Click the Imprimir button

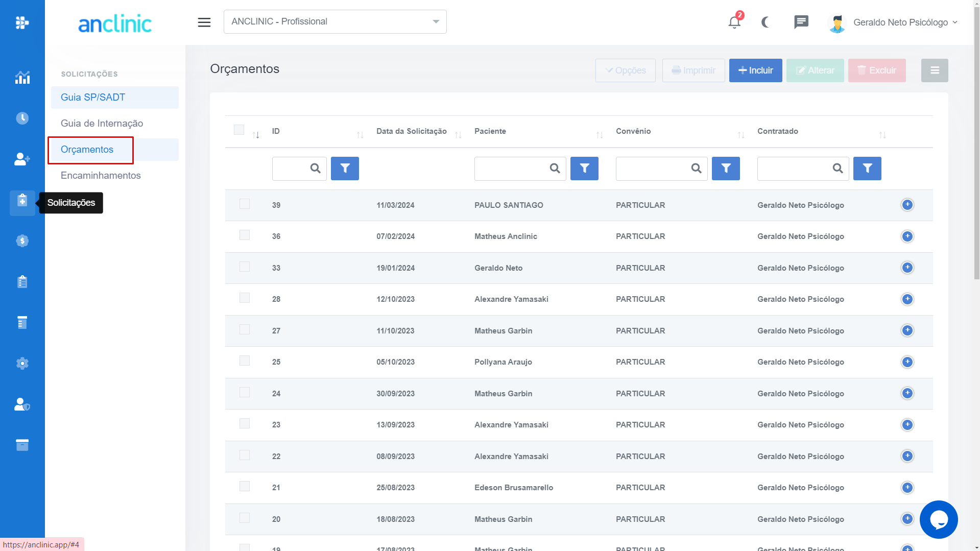click(x=694, y=70)
